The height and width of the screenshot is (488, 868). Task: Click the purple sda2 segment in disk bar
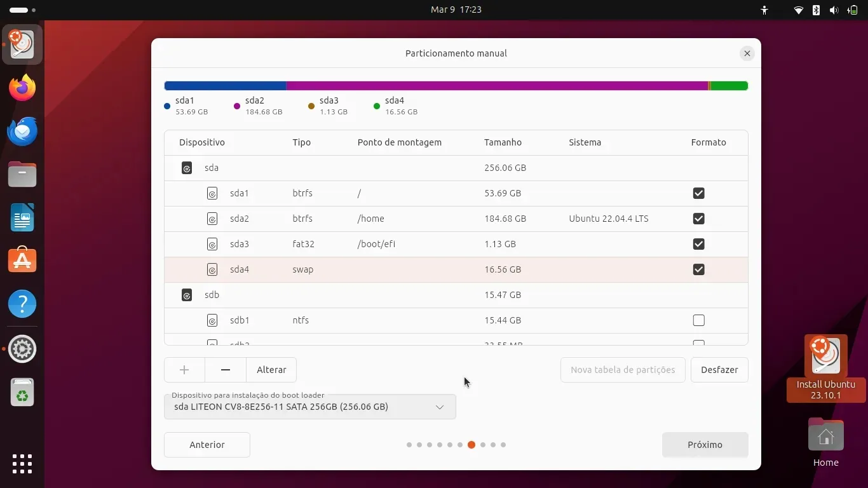coord(496,86)
